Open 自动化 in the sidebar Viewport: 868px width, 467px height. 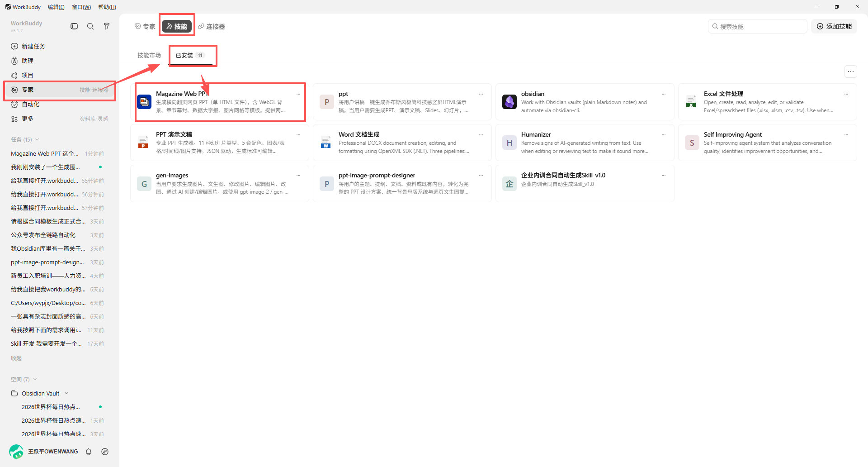coord(60,104)
